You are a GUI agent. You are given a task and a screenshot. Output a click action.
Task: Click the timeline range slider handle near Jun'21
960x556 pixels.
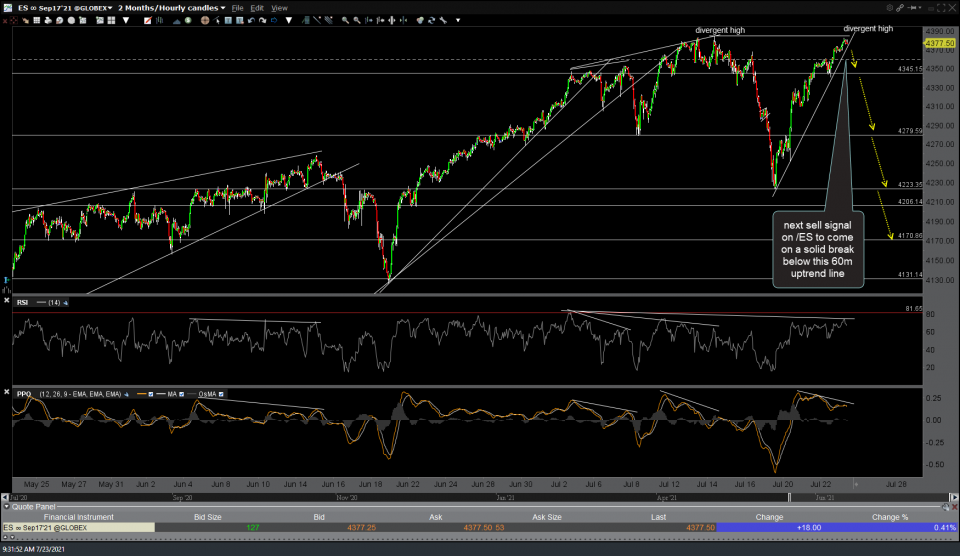tap(789, 497)
